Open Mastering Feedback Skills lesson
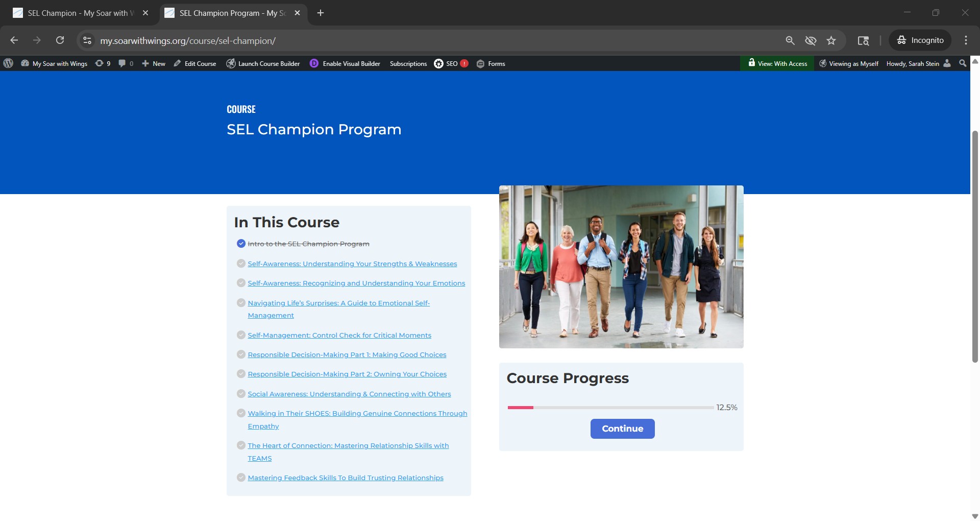The height and width of the screenshot is (521, 980). [x=346, y=478]
